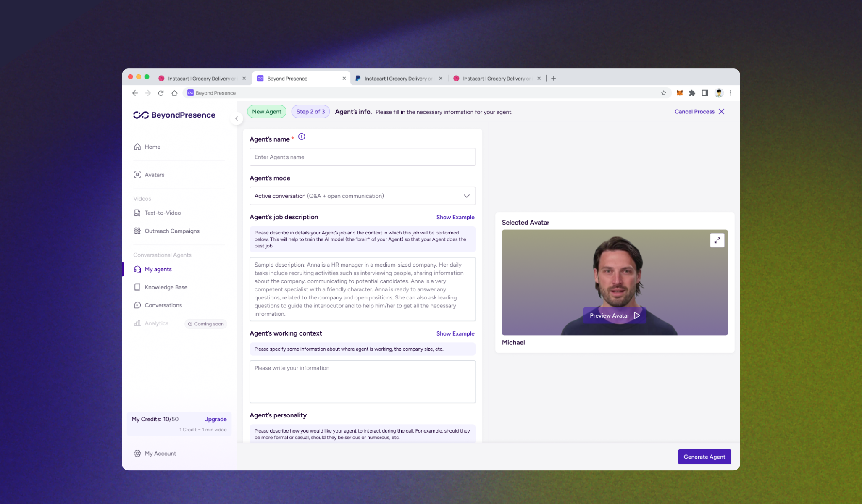Click the browser extensions puzzle icon

pyautogui.click(x=692, y=93)
